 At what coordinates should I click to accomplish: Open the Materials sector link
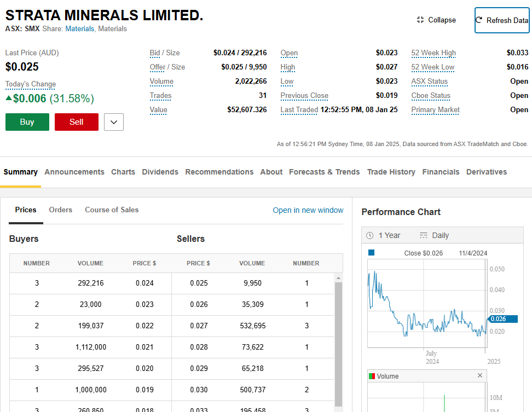80,29
